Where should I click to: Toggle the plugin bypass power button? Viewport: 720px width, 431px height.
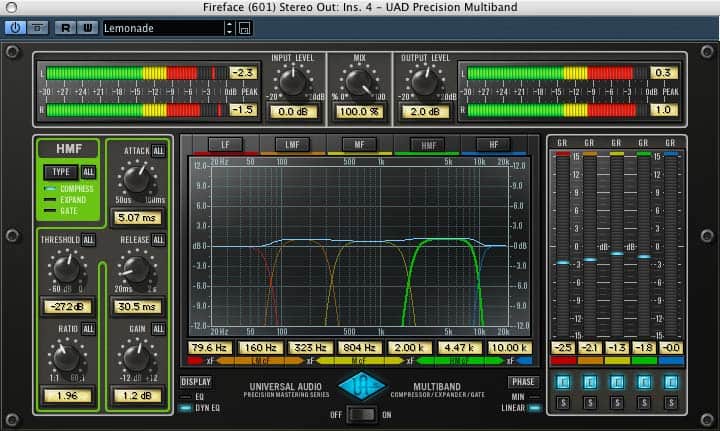pyautogui.click(x=15, y=28)
